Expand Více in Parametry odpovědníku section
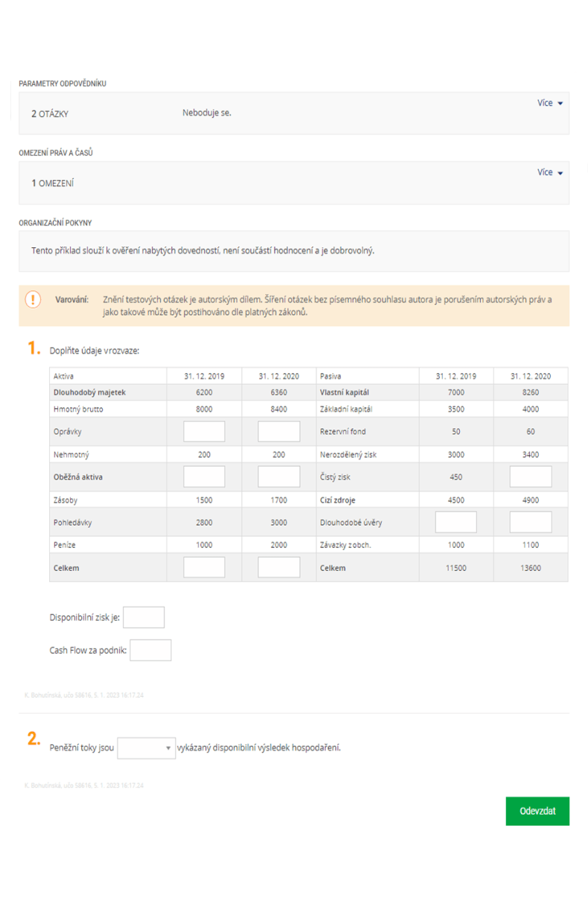 point(549,103)
